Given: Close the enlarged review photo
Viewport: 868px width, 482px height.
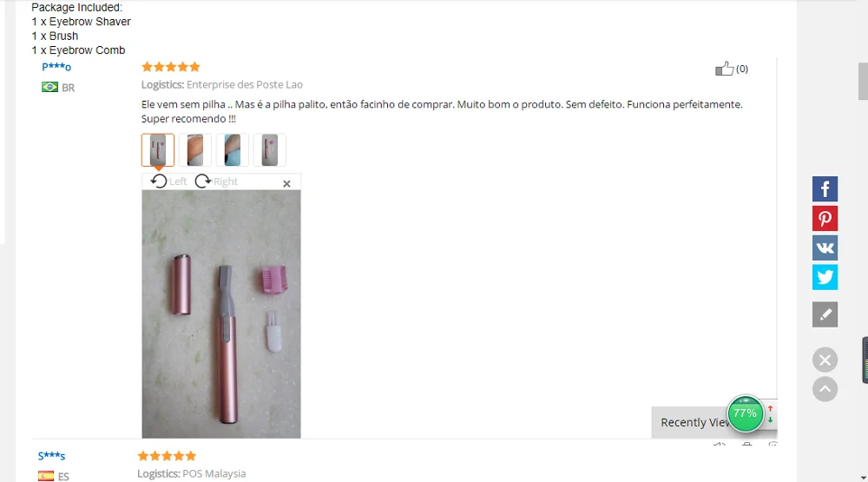Looking at the screenshot, I should pos(286,183).
